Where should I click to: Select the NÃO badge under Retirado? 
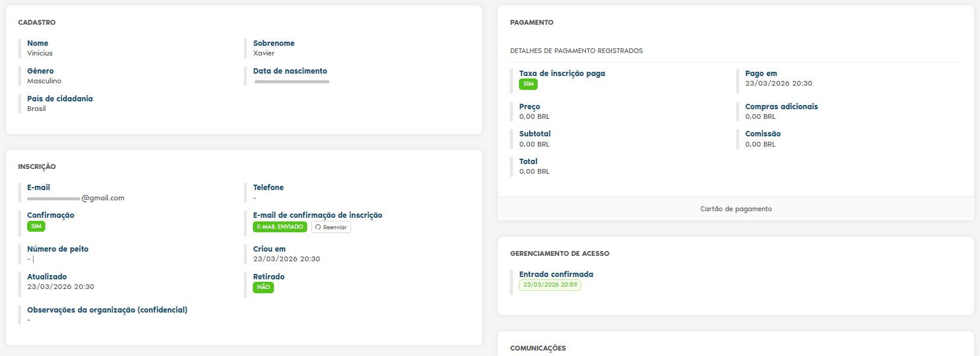point(263,287)
